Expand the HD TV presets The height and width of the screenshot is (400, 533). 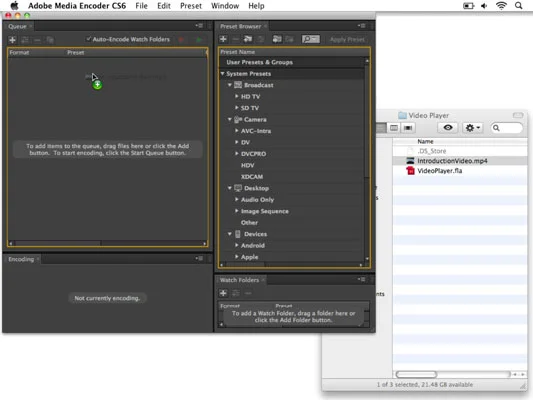click(x=237, y=97)
